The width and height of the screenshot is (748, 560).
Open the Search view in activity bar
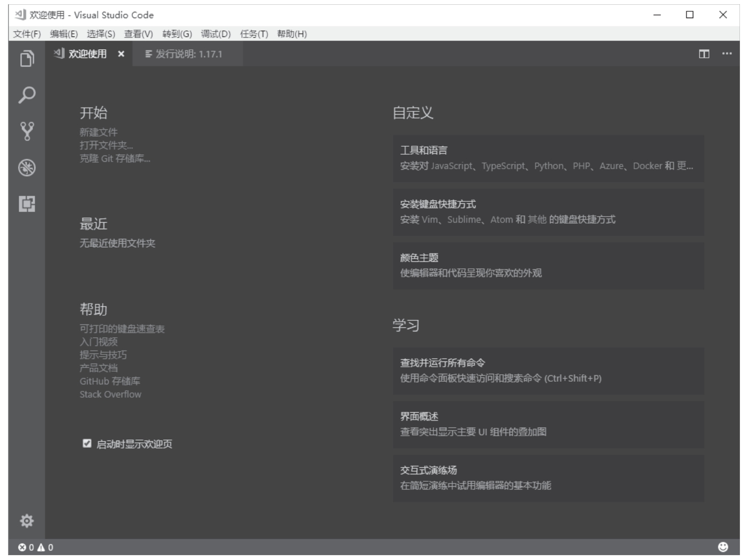point(27,95)
